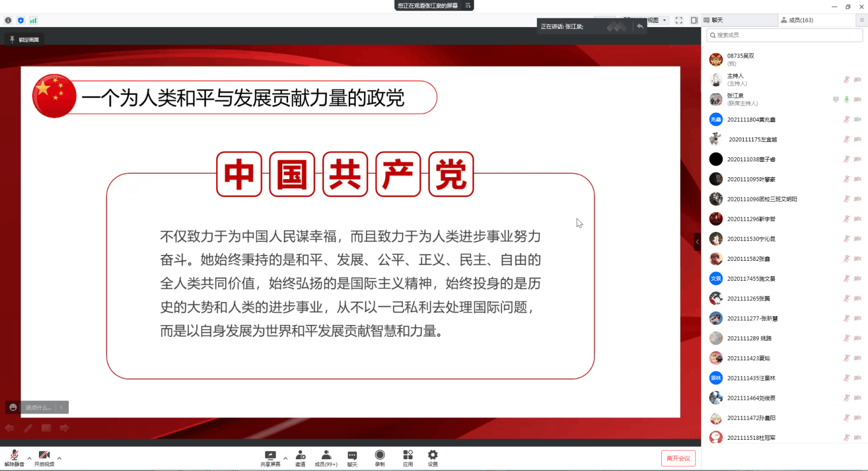Image resolution: width=868 pixels, height=471 pixels.
Task: Open 设置 settings gear icon
Action: click(x=433, y=456)
